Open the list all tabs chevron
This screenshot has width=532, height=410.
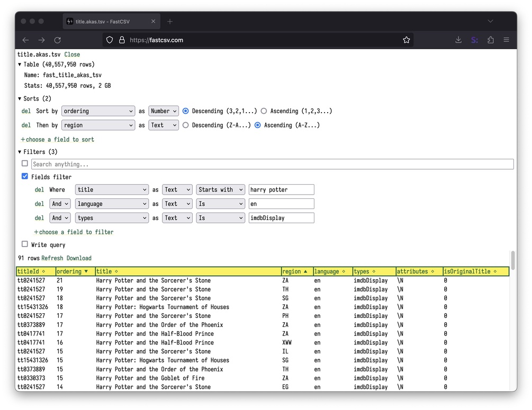tap(490, 21)
